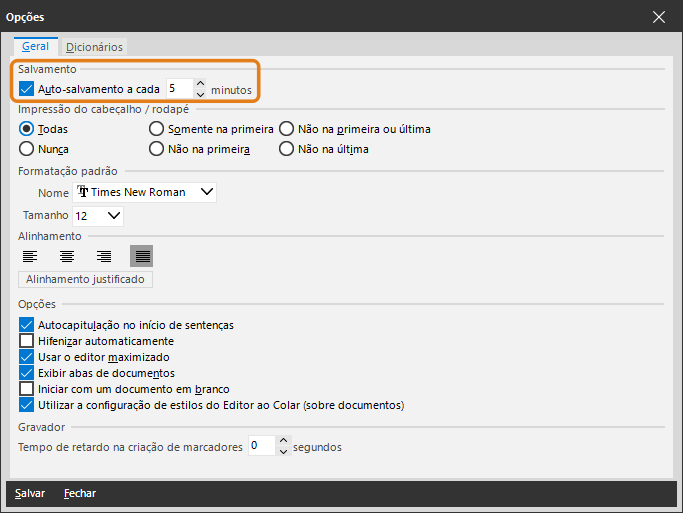This screenshot has height=513, width=683.
Task: Open the Geral tab
Action: [35, 46]
